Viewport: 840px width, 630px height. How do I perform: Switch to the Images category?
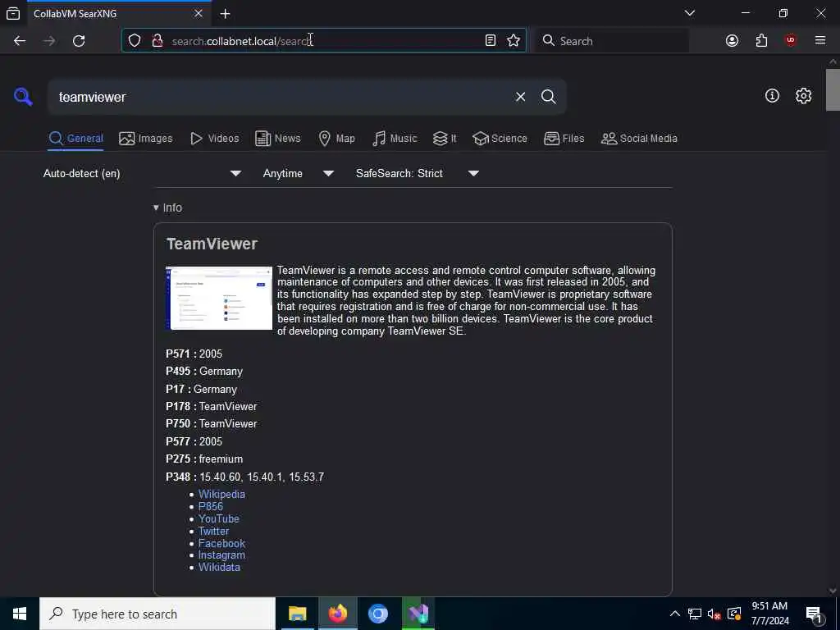pyautogui.click(x=146, y=138)
